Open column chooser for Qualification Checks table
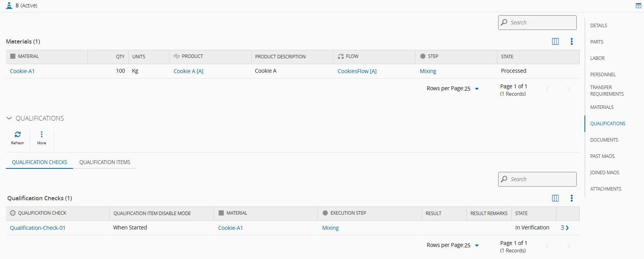Image resolution: width=644 pixels, height=259 pixels. coord(555,198)
